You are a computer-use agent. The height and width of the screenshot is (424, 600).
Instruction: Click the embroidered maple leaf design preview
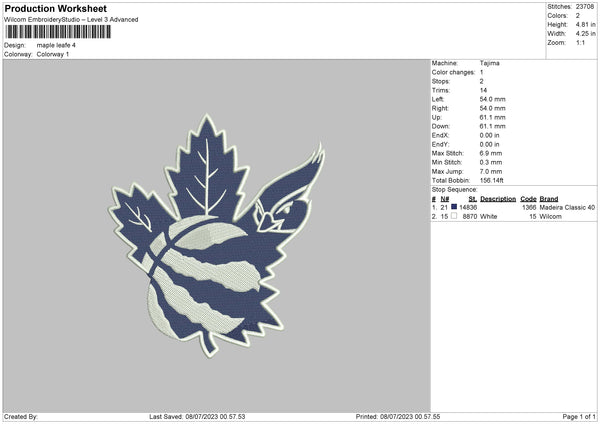[216, 235]
